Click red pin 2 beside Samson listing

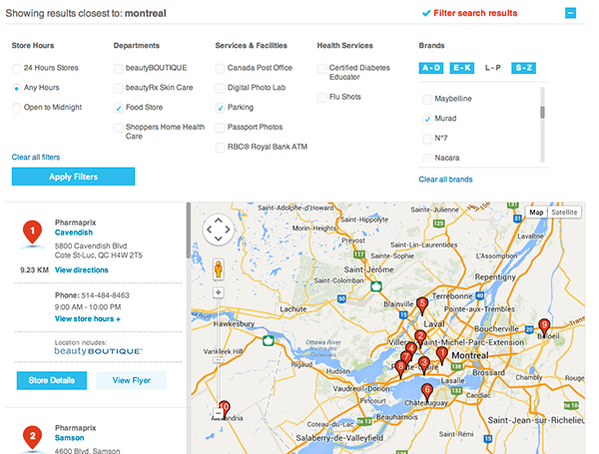32,438
